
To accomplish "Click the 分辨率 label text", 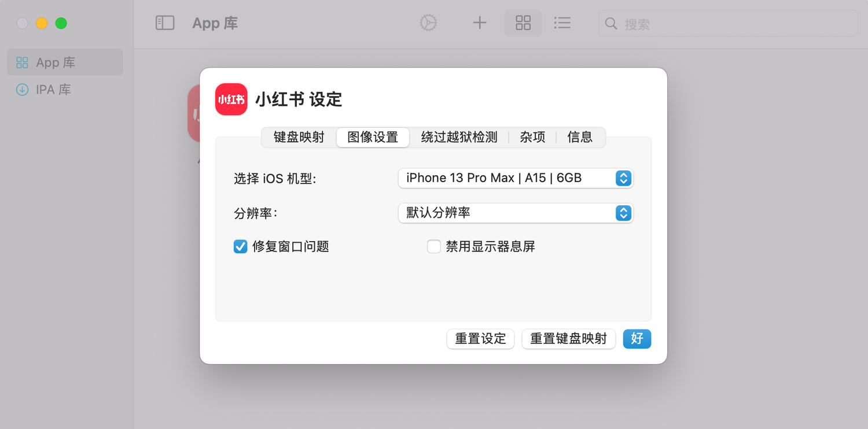I will pos(256,213).
